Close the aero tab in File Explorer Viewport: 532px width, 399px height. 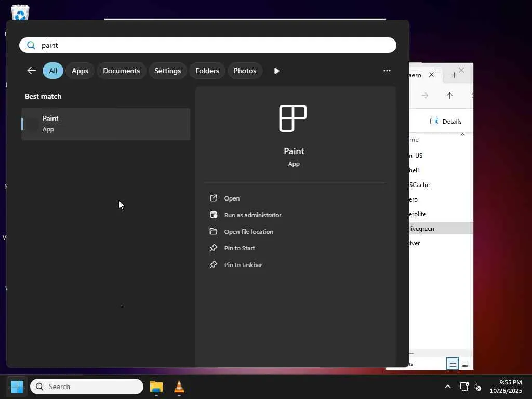431,75
